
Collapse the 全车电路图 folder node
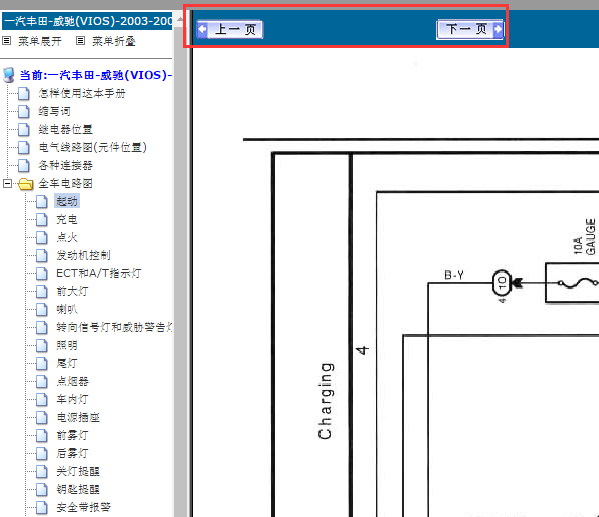(7, 184)
